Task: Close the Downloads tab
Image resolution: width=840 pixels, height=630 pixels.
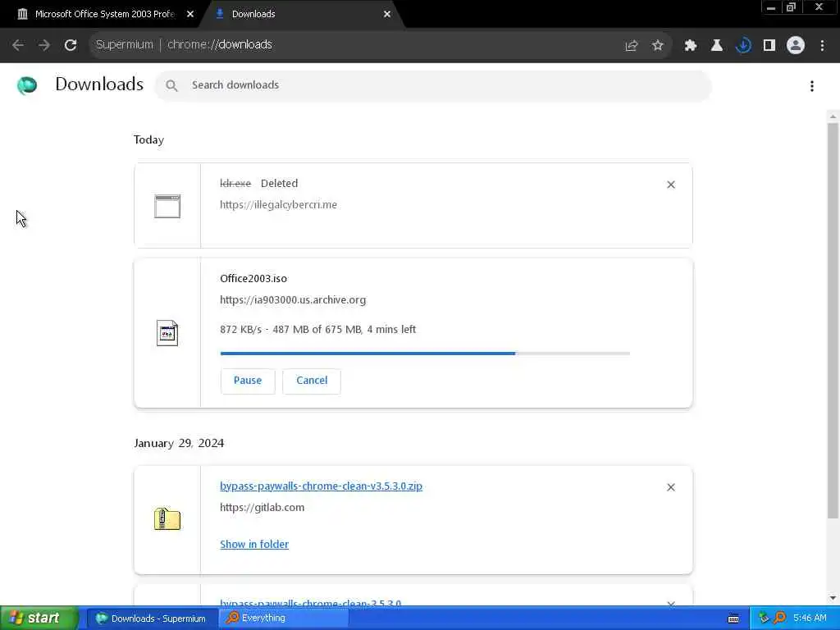Action: (387, 15)
